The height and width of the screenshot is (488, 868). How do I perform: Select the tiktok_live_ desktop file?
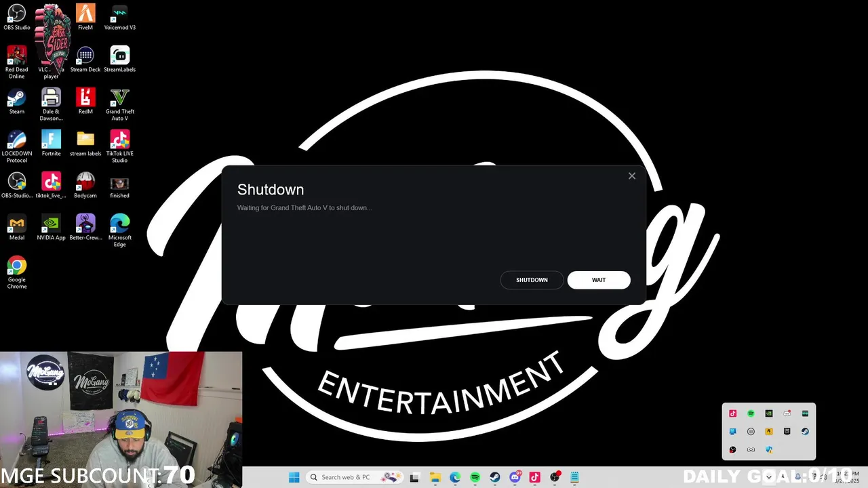pyautogui.click(x=52, y=186)
